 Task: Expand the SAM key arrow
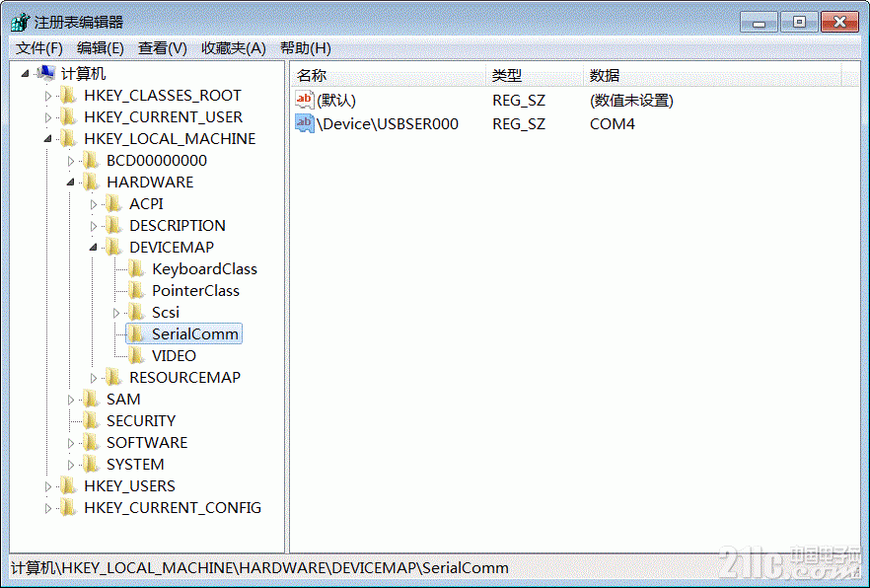coord(70,400)
